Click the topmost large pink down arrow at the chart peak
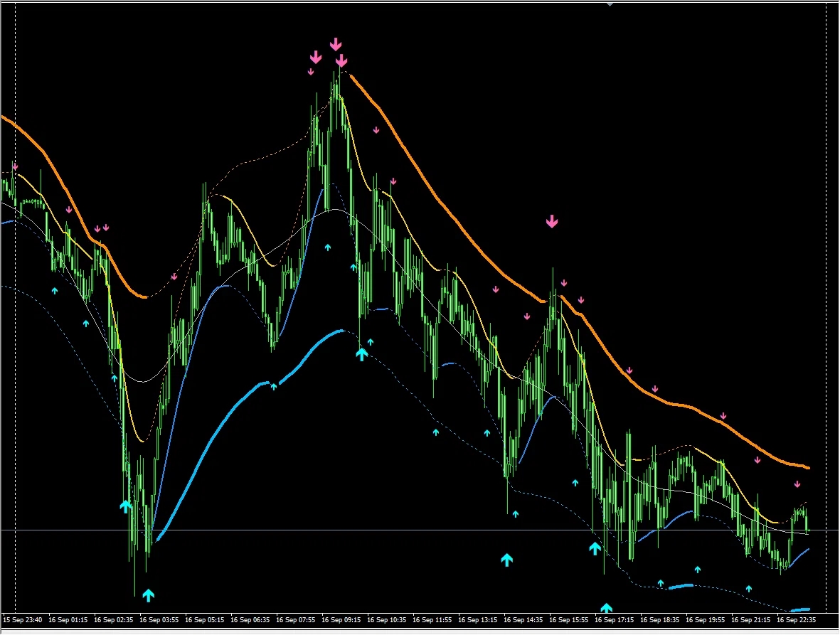 (336, 45)
